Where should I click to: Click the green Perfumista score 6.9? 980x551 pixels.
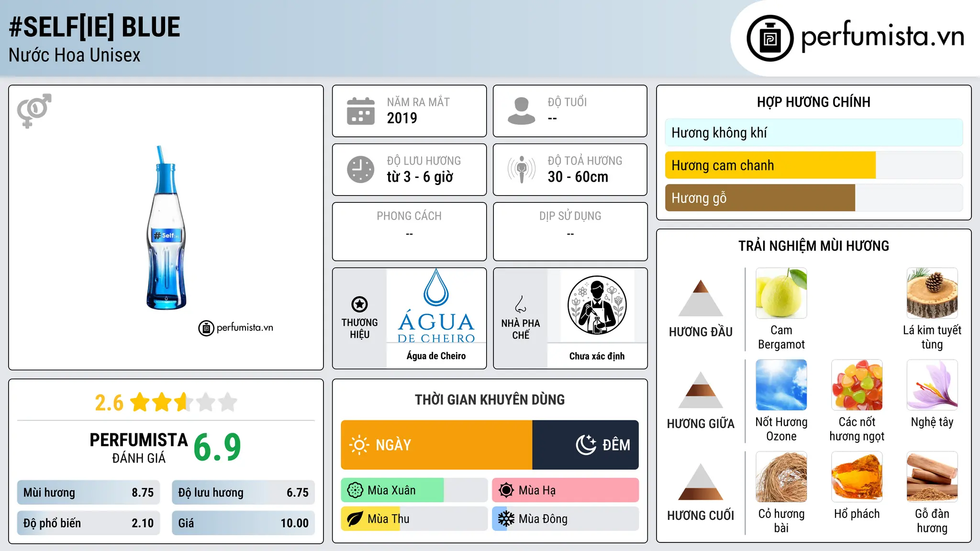click(x=217, y=447)
